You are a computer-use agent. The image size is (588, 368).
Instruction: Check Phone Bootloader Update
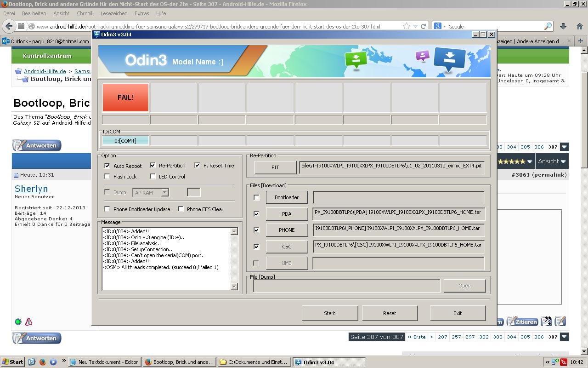point(107,209)
